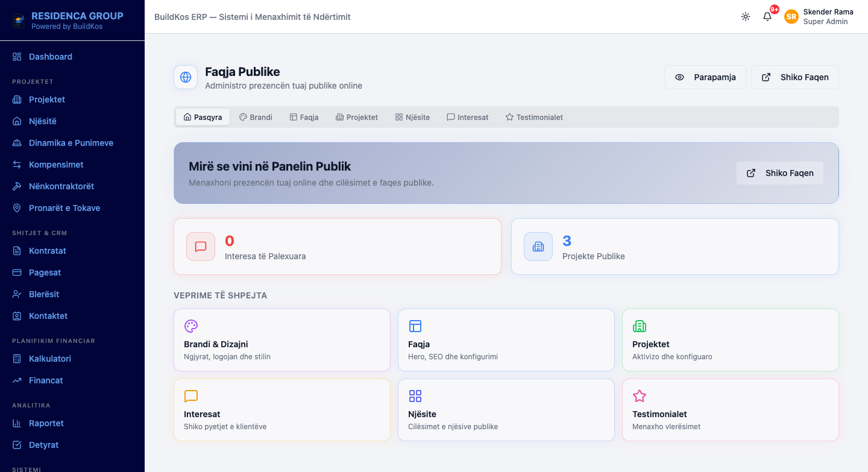Click 'Powered by BuildKos' text
The image size is (868, 472).
point(67,27)
